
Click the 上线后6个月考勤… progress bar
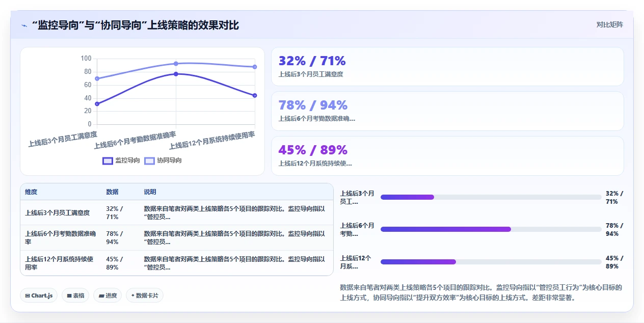491,229
